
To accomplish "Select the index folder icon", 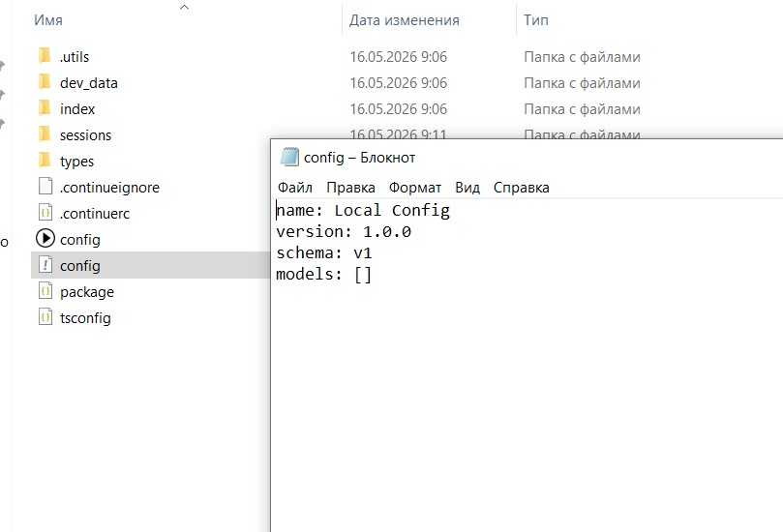I will pos(45,107).
